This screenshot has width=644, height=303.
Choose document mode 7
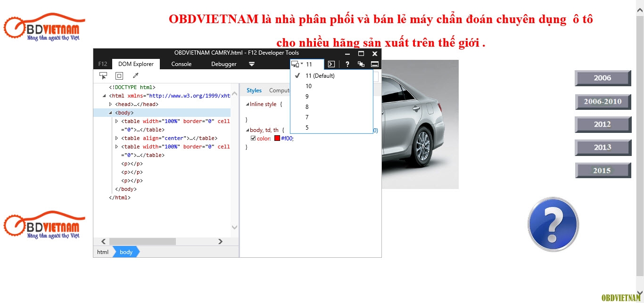(x=331, y=117)
